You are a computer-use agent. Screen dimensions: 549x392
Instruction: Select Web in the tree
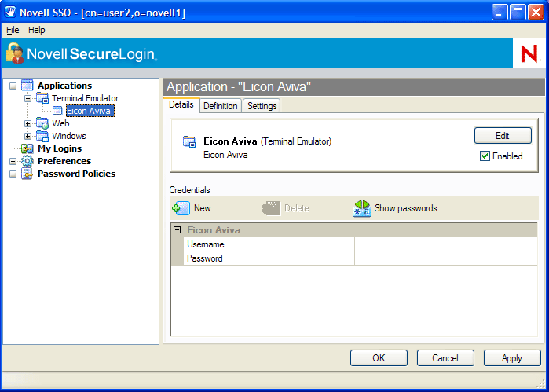point(60,123)
